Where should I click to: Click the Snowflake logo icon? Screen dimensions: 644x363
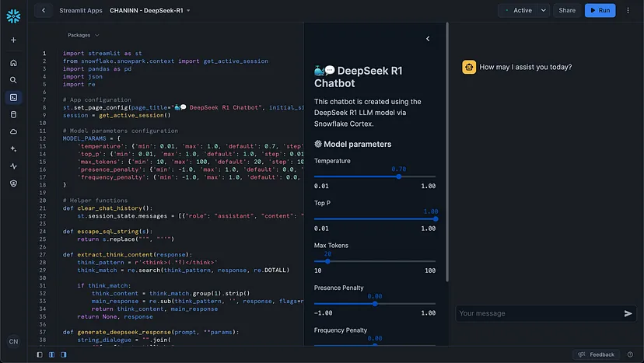[x=13, y=16]
